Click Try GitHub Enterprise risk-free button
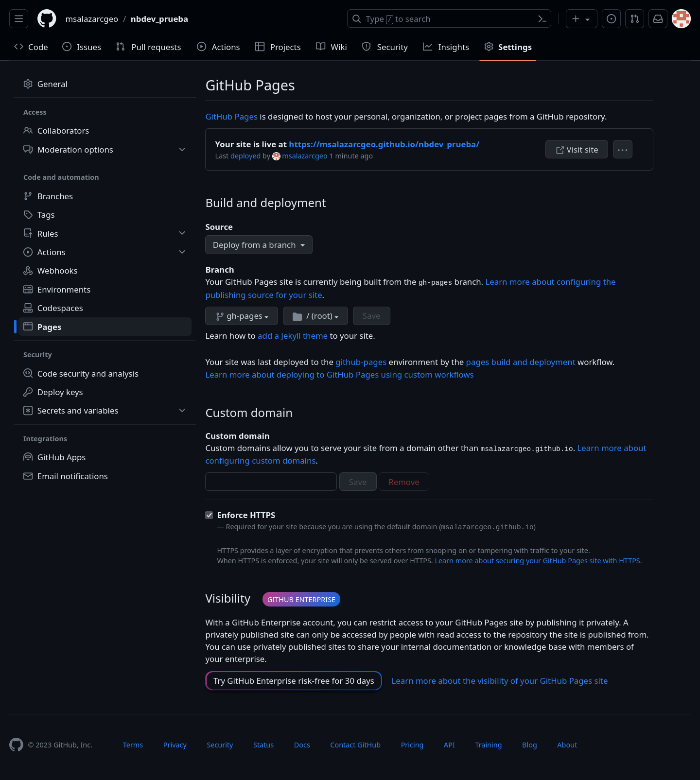Screen dimensions: 700x780 pos(293,681)
